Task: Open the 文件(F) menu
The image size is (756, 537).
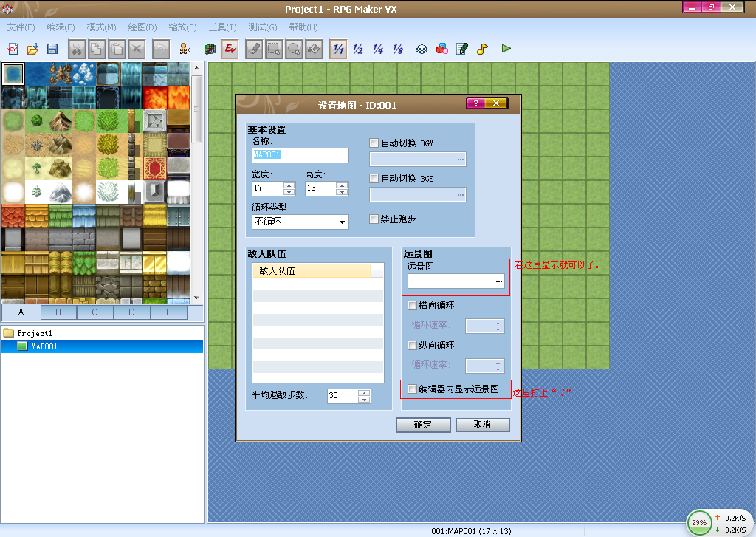Action: pyautogui.click(x=21, y=27)
